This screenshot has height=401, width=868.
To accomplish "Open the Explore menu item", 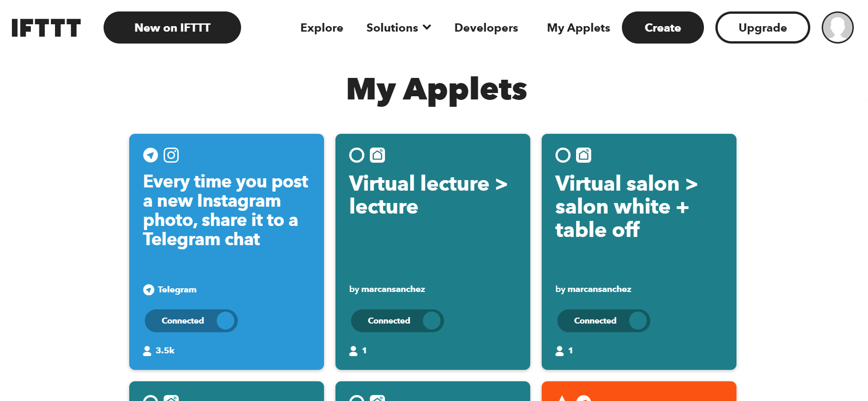I will (322, 28).
